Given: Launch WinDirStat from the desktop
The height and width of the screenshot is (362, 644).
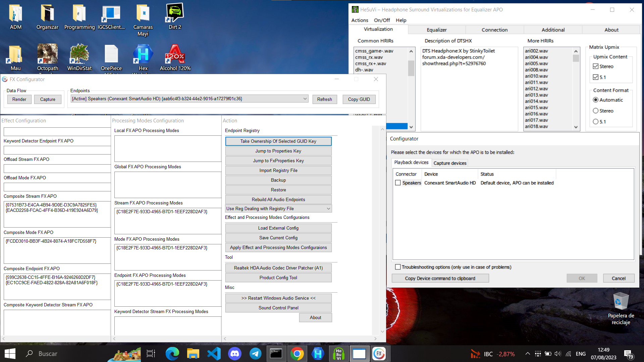Looking at the screenshot, I should coord(79,58).
